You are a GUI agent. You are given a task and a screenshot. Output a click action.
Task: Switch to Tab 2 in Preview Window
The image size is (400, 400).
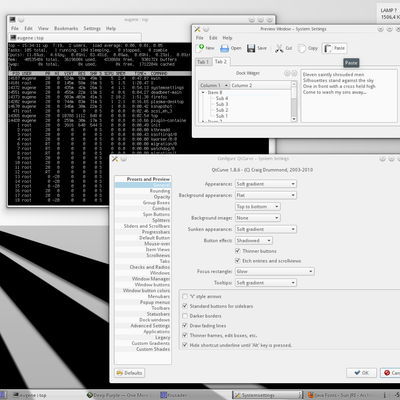click(x=221, y=61)
